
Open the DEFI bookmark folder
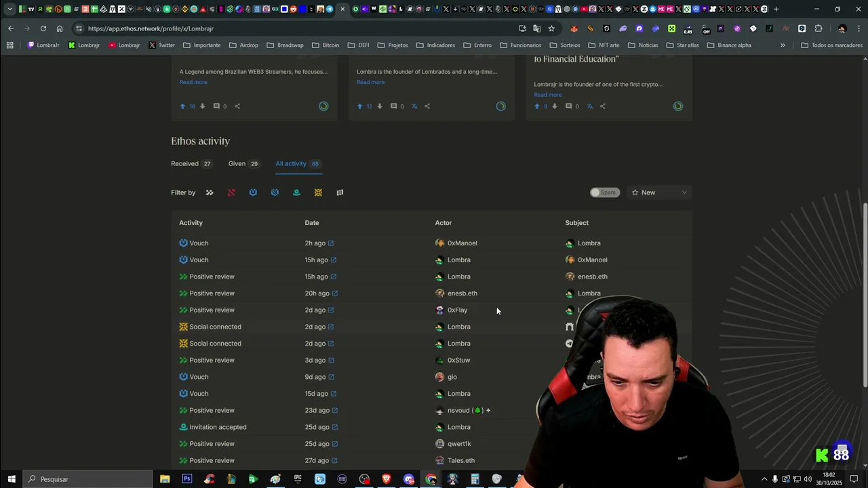[x=358, y=45]
